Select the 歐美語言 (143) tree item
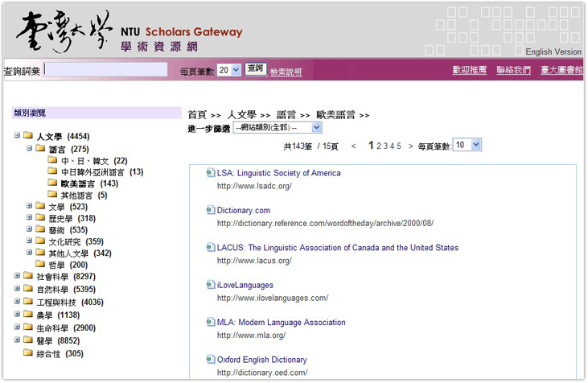Image resolution: width=588 pixels, height=383 pixels. coord(89,183)
